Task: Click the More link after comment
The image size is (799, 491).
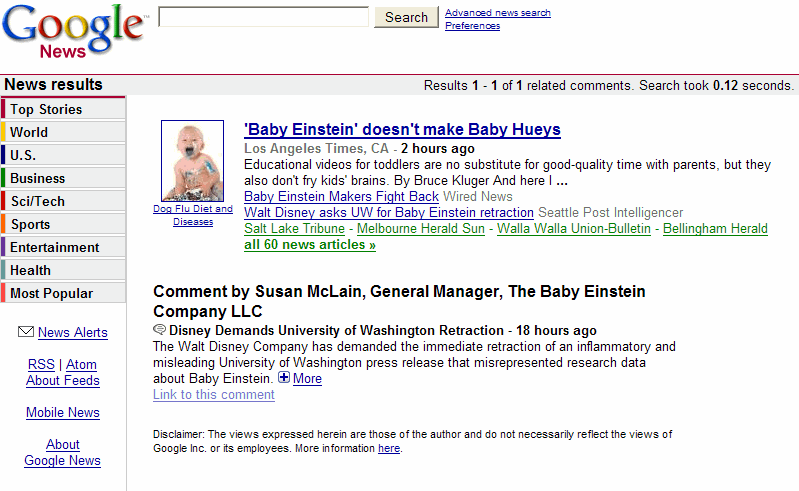Action: pos(307,378)
